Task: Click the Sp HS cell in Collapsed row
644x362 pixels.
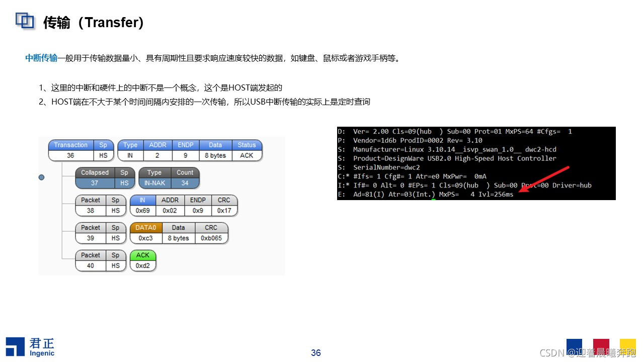Action: pyautogui.click(x=124, y=178)
